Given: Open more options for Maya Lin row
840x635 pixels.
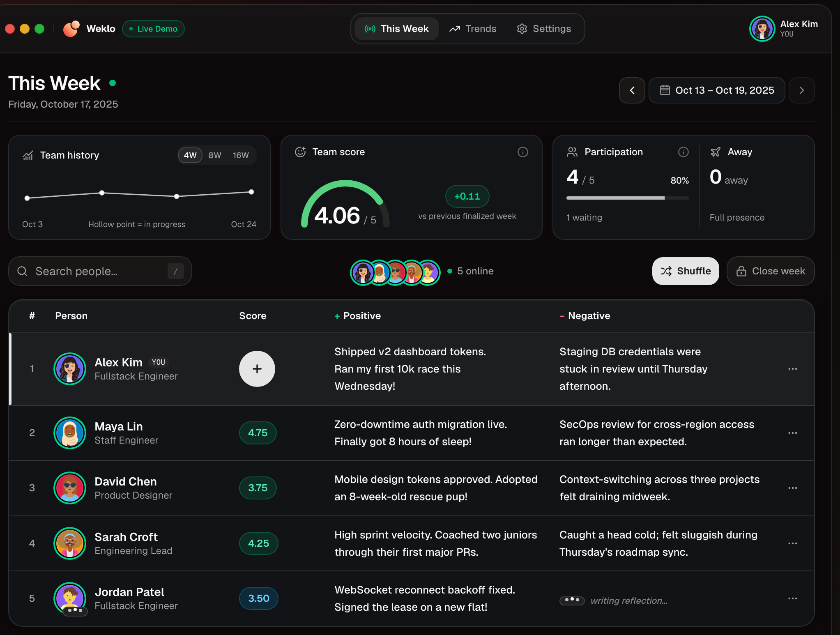Looking at the screenshot, I should coord(793,433).
